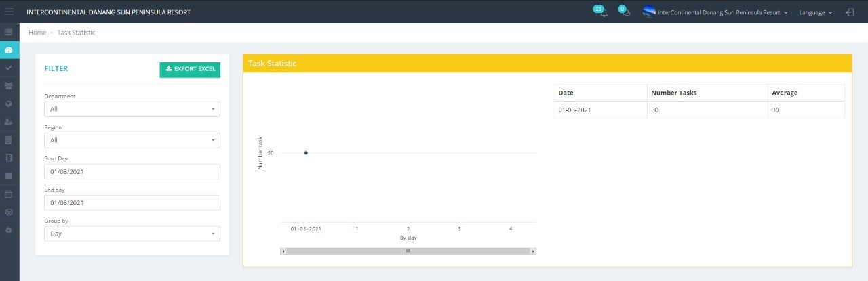This screenshot has width=868, height=281.
Task: Click the checkmark icon in sidebar
Action: (x=9, y=68)
